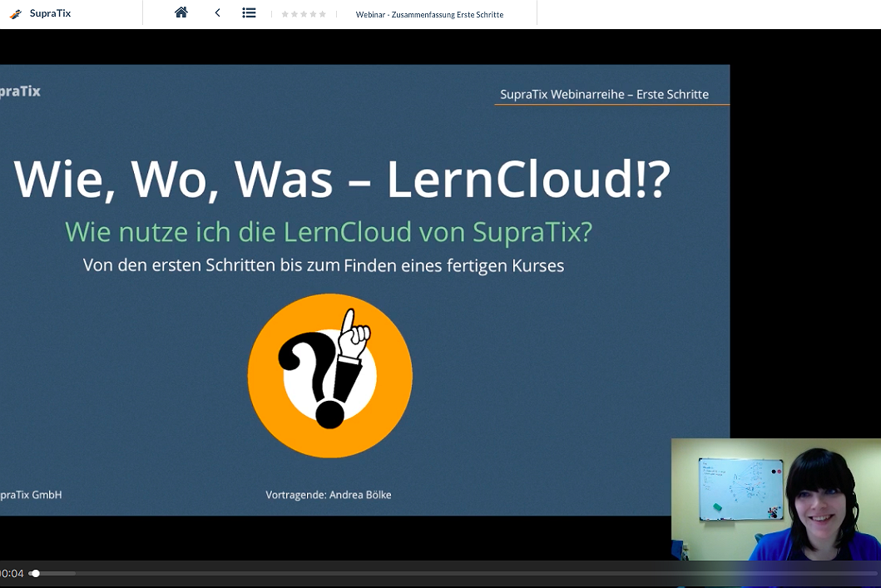
Task: Click the SupraTix rocket logo icon
Action: (16, 13)
